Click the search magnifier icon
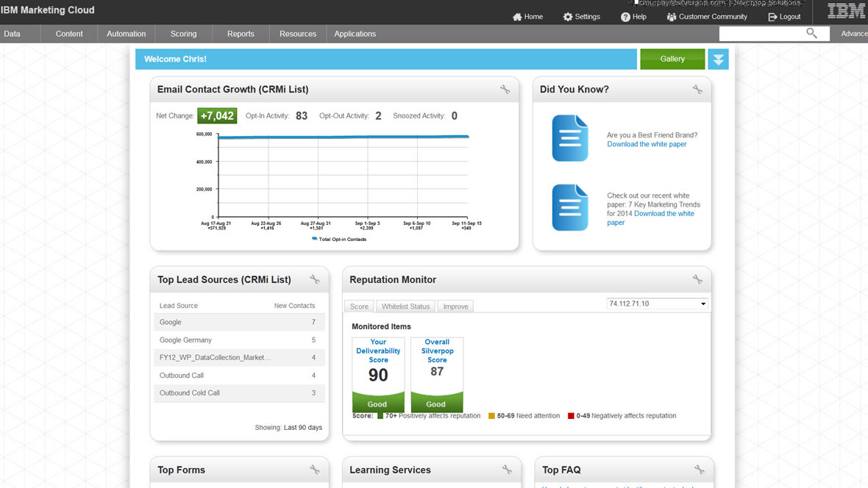This screenshot has height=488, width=868. click(x=811, y=33)
